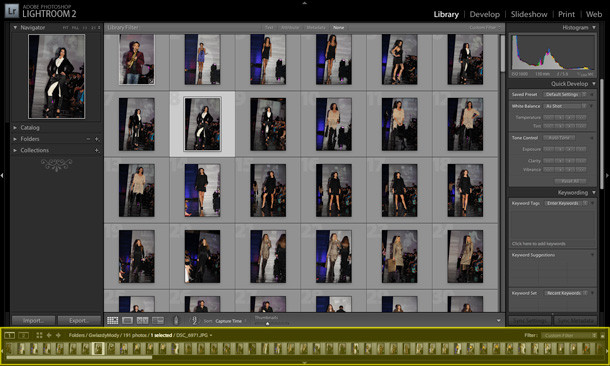
Task: Open the Saved Preset dropdown
Action: [x=564, y=95]
